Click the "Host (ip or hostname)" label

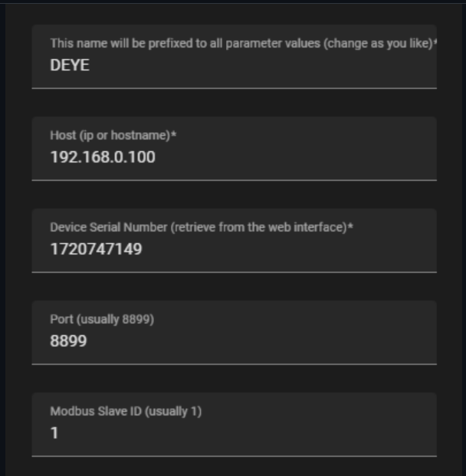click(x=109, y=136)
